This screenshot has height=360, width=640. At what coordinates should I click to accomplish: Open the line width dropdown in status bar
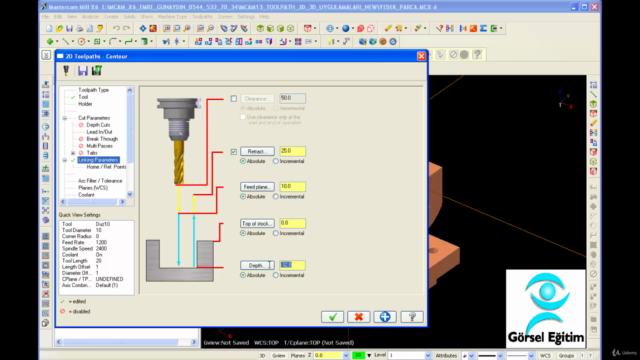531,356
